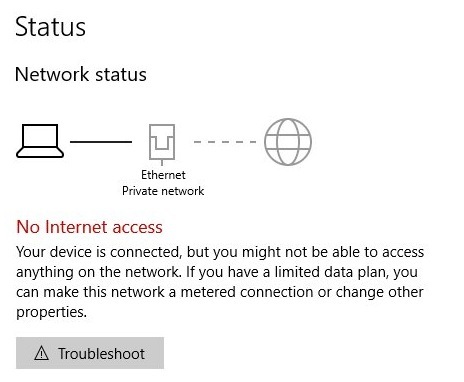Select the Network status subheading
Screen dimensions: 464x382
[x=81, y=74]
